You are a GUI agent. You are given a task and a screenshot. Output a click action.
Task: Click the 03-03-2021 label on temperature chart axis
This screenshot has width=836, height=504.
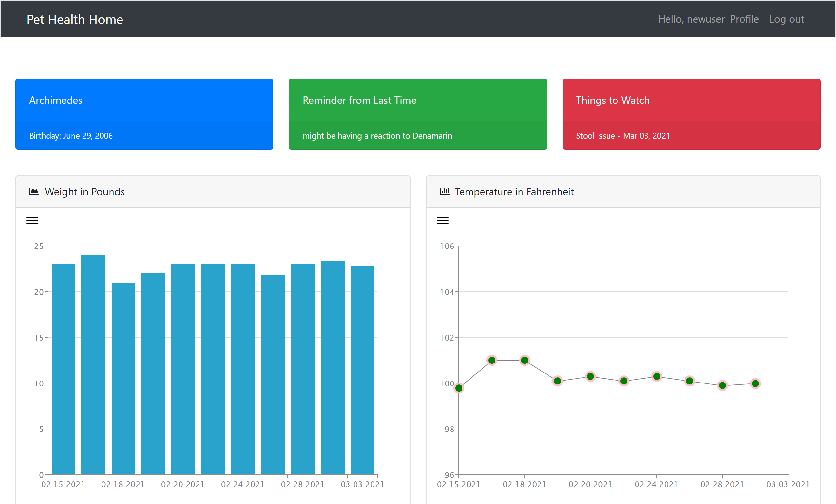[x=788, y=484]
